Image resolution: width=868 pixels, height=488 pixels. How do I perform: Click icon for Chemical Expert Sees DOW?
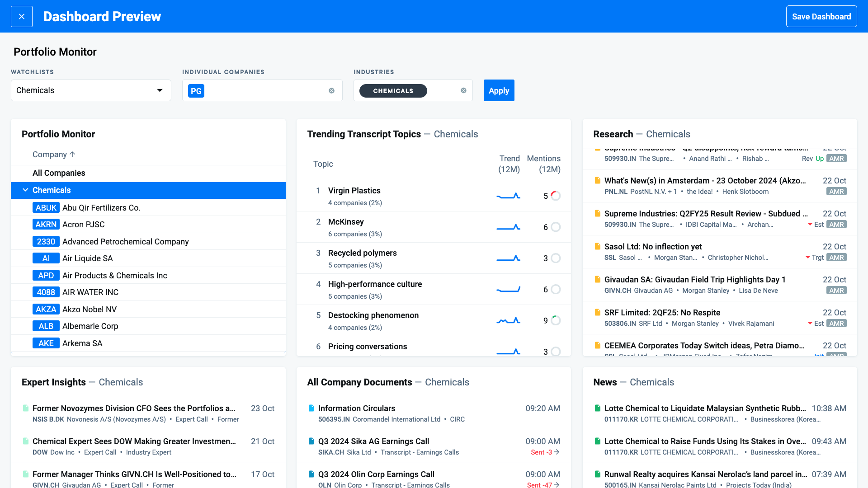pos(26,441)
